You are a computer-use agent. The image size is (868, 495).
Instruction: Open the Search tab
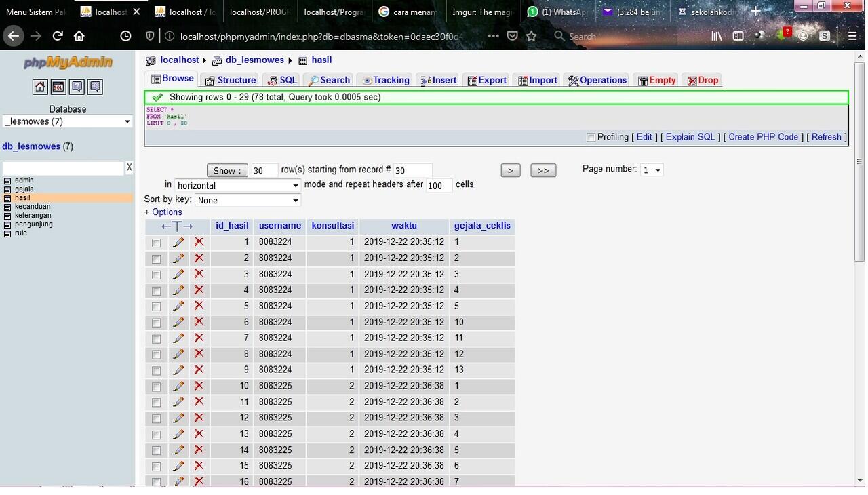click(x=328, y=80)
